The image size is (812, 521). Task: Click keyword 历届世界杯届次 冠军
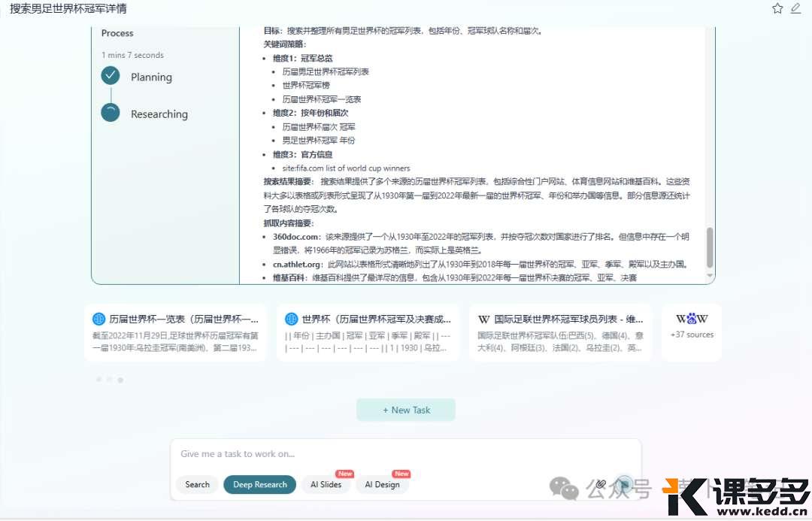(319, 126)
